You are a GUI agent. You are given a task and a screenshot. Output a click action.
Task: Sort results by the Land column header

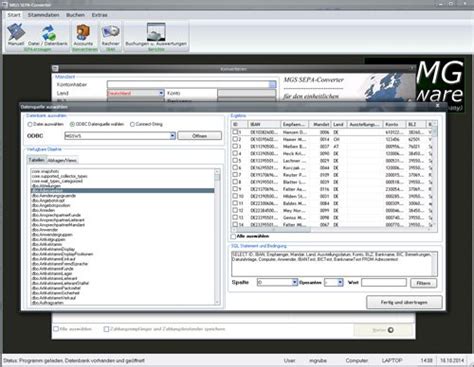(339, 124)
